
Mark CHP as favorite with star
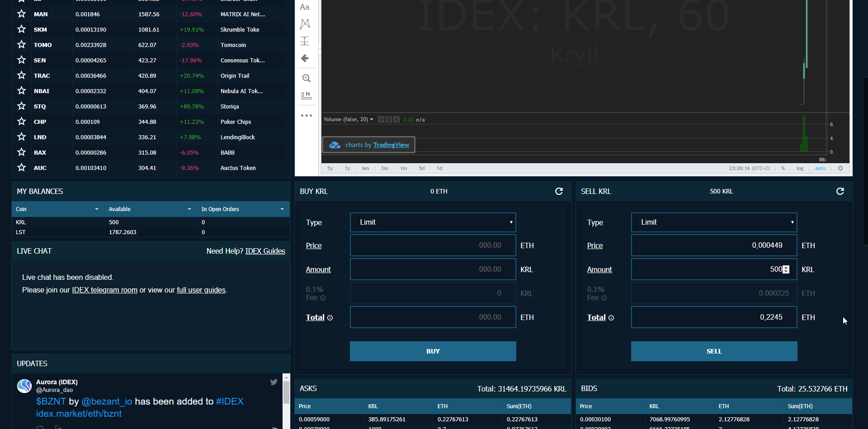click(21, 122)
